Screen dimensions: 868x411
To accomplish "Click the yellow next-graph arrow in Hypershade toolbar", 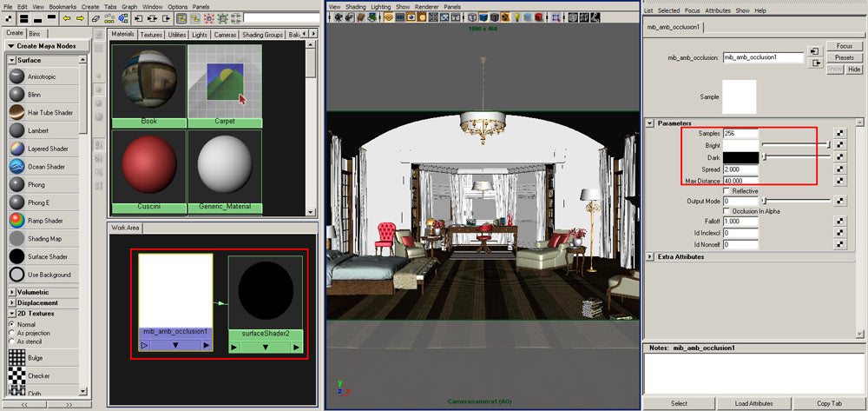I will point(80,18).
